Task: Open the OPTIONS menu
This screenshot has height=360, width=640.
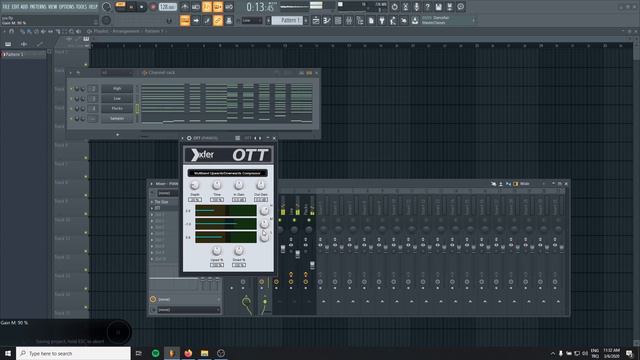Action: pyautogui.click(x=67, y=7)
